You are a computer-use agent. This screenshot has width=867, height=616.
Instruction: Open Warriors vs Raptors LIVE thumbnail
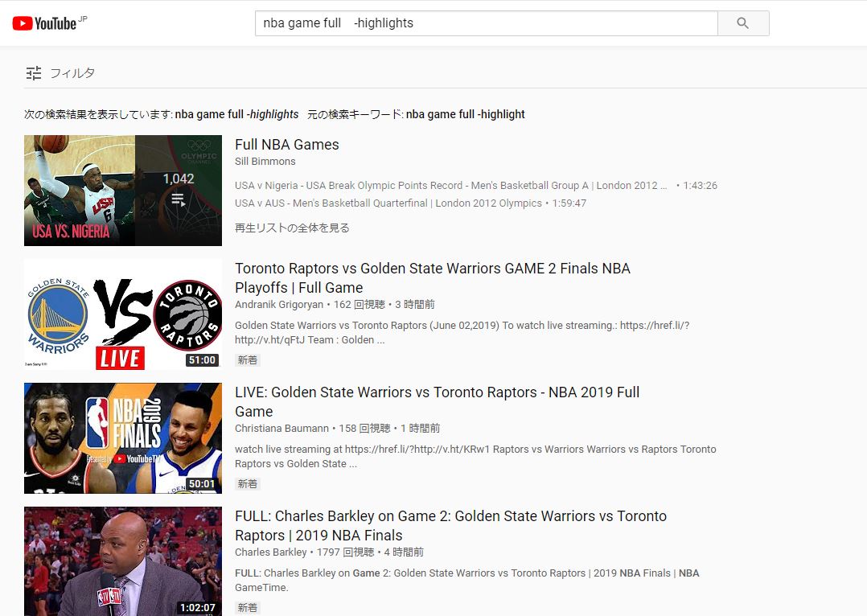123,314
